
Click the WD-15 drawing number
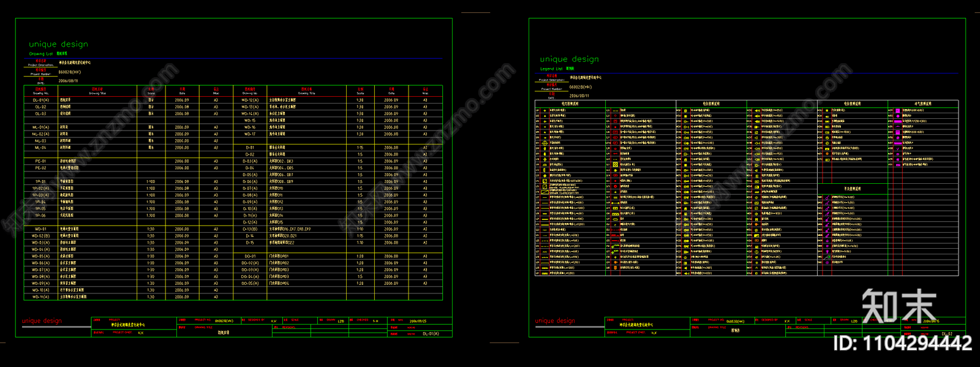[x=250, y=121]
